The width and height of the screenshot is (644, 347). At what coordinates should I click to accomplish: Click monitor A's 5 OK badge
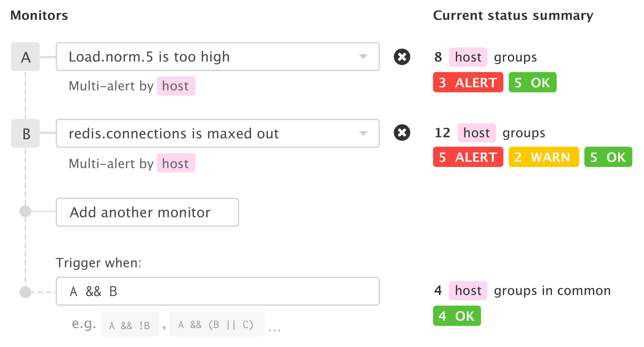pos(532,82)
